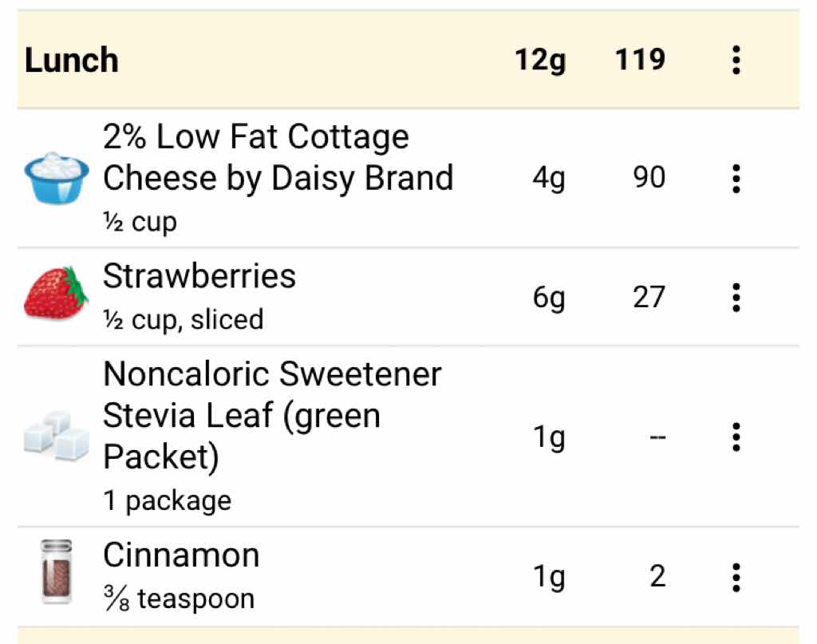Tap the red strawberry food icon
The width and height of the screenshot is (817, 644).
click(x=56, y=294)
